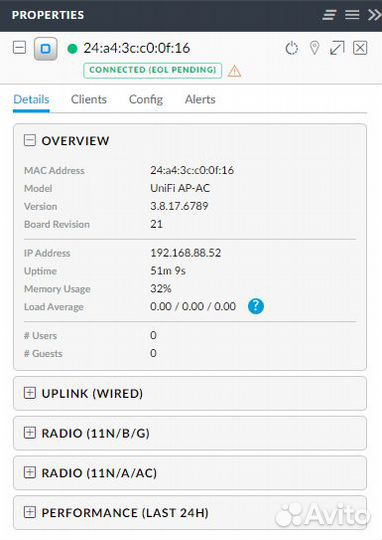This screenshot has height=540, width=382.
Task: Click the MAC Address value in Overview
Action: (192, 170)
